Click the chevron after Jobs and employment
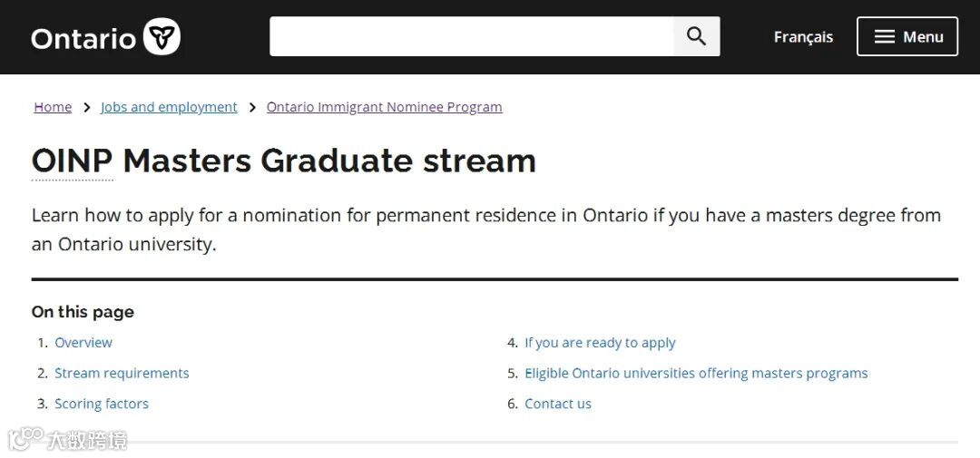Viewport: 980px width, 458px height. (x=252, y=107)
